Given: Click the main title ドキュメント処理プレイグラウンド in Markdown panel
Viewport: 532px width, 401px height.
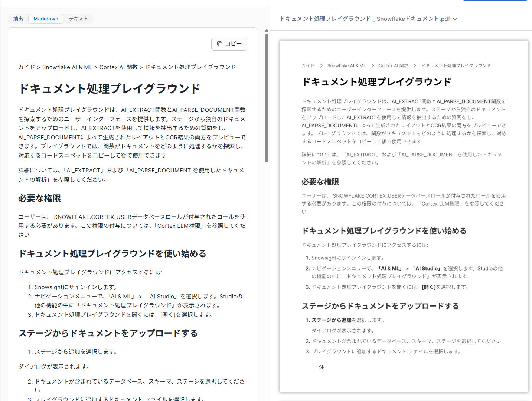Looking at the screenshot, I should 110,89.
